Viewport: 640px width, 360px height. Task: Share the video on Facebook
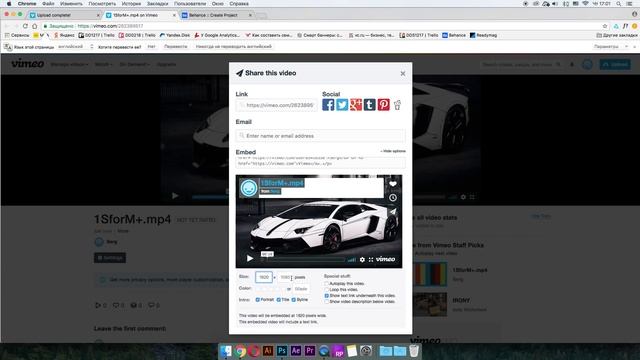click(328, 105)
